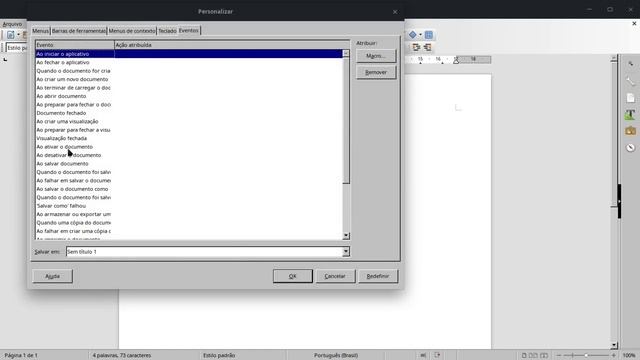Confirm with the OK button

click(293, 276)
